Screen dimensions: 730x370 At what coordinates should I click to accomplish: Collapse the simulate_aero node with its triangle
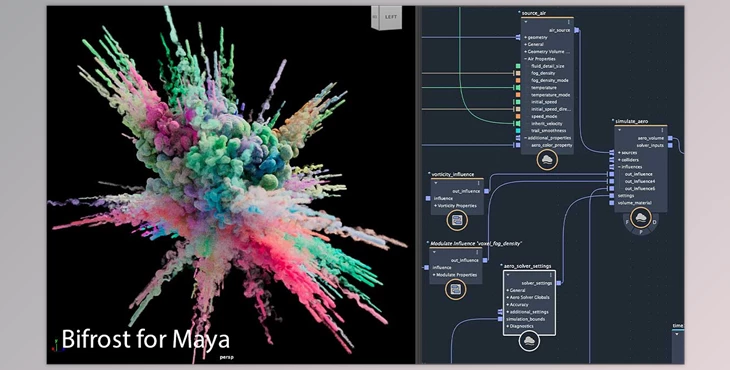point(619,130)
